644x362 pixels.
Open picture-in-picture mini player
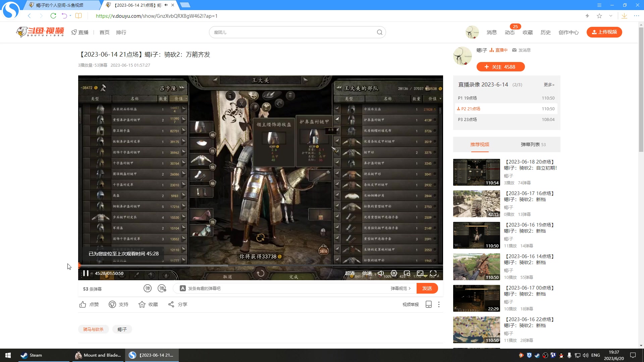407,273
